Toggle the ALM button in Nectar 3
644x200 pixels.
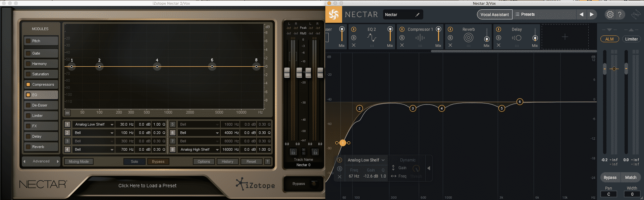[609, 39]
